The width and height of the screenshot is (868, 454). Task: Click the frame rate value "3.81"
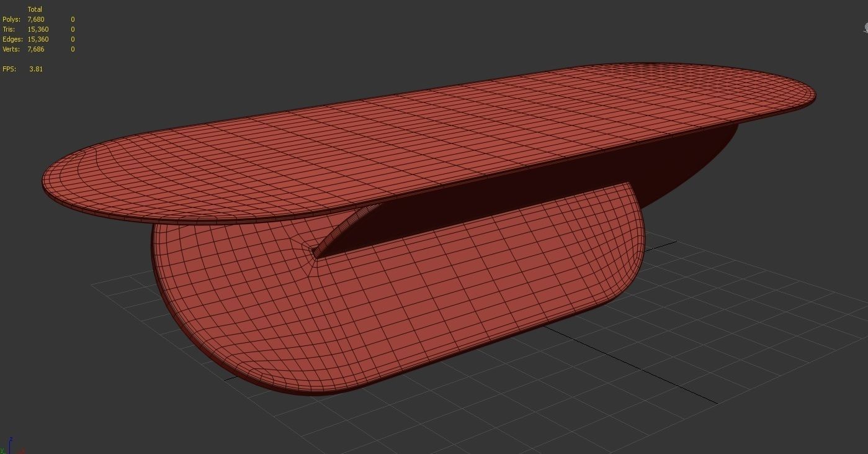tap(36, 69)
